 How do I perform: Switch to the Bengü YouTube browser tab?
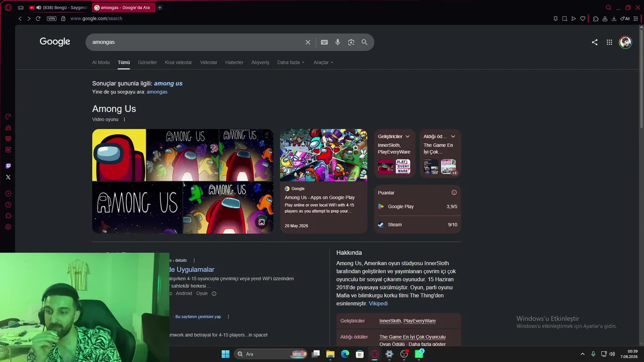pyautogui.click(x=59, y=8)
